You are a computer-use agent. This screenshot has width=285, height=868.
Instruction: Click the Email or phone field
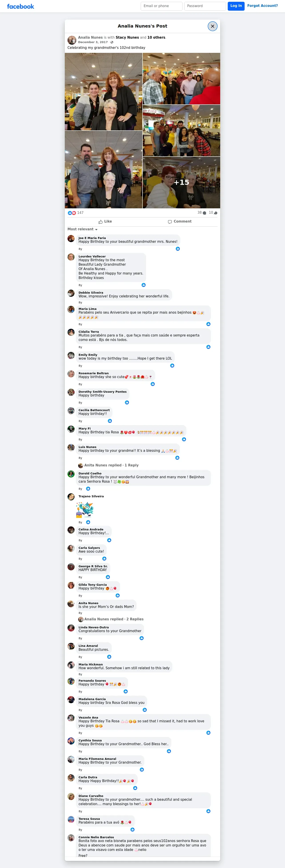point(161,6)
